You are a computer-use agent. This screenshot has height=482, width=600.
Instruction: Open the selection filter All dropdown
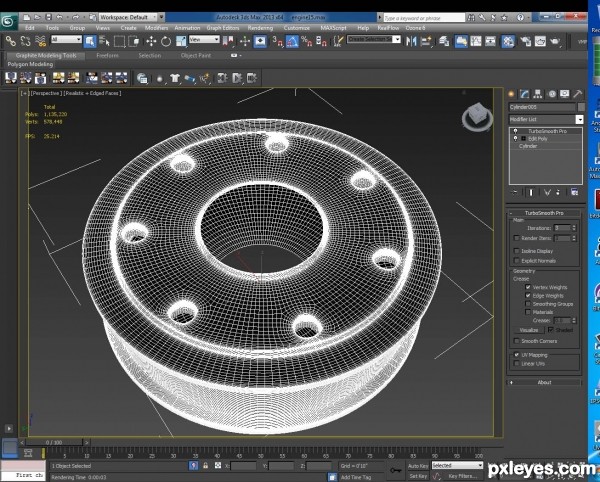point(66,39)
